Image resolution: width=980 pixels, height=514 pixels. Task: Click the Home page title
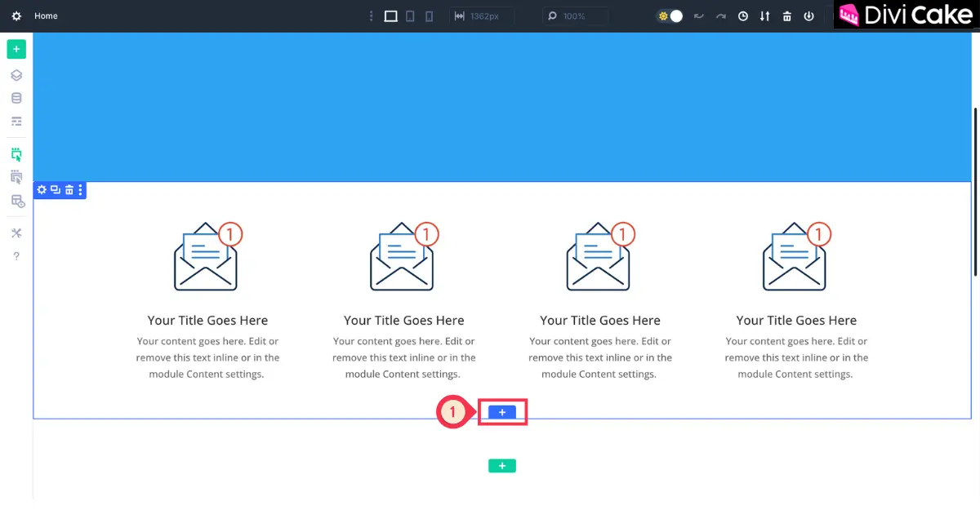[x=46, y=16]
